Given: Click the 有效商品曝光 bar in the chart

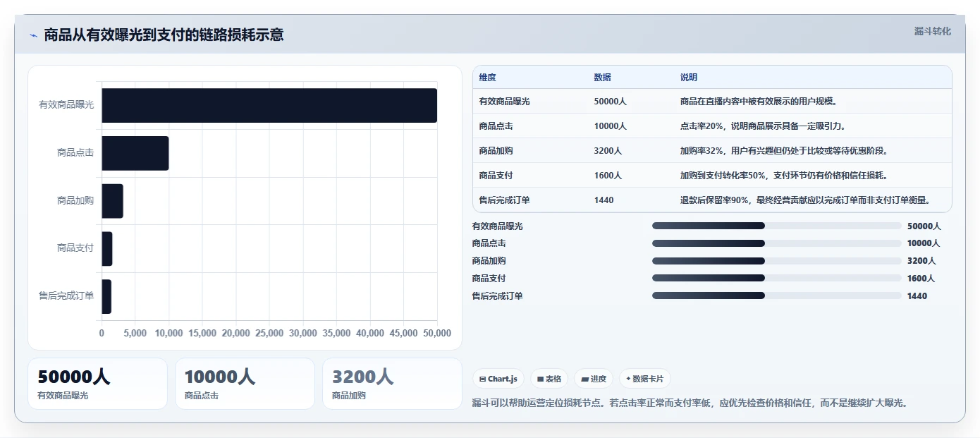Looking at the screenshot, I should [269, 105].
